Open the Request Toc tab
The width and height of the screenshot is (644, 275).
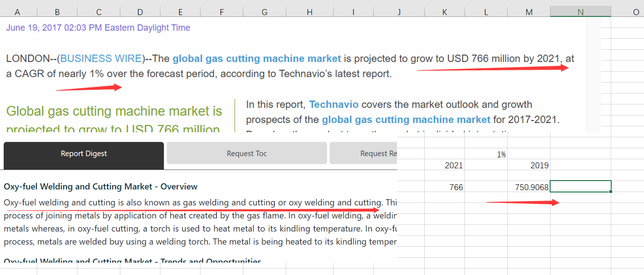pos(247,154)
